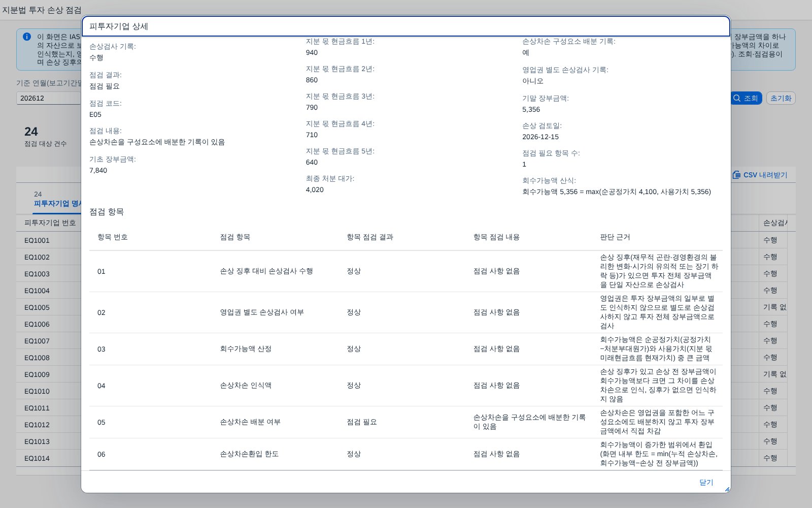The image size is (812, 508).
Task: Click the 항목 점검 결과 column header
Action: pos(370,237)
